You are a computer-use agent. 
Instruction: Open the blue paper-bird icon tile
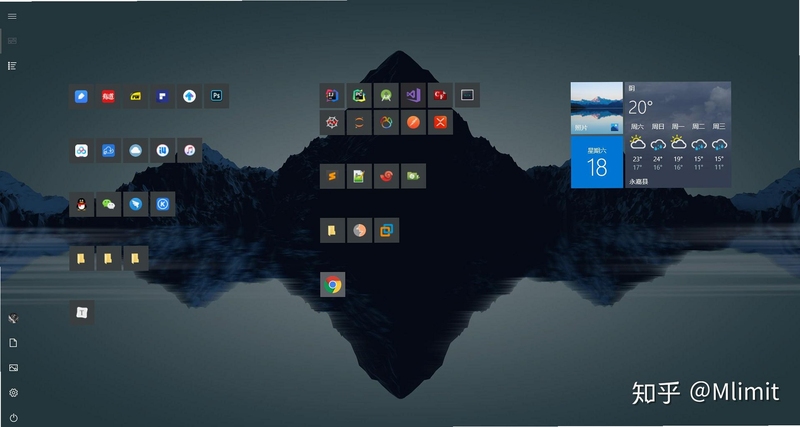coord(135,205)
